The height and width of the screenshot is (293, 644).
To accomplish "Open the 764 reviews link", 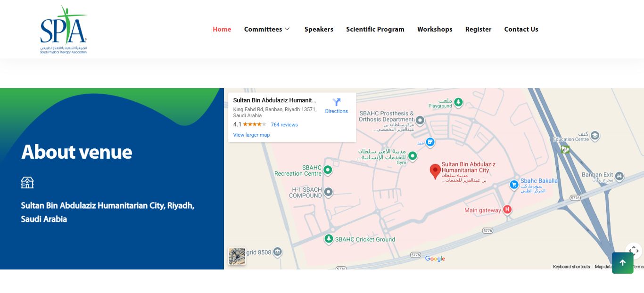I will tap(284, 125).
